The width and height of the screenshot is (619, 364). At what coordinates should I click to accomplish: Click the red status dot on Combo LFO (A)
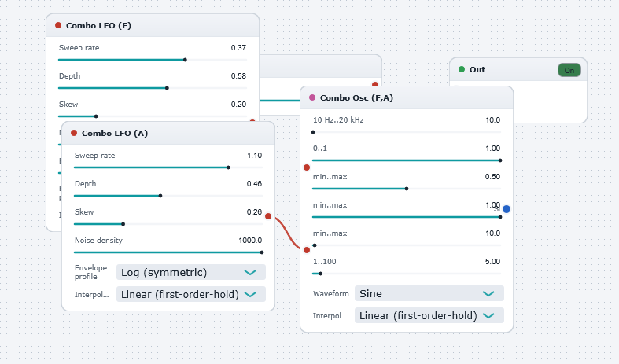click(x=74, y=133)
